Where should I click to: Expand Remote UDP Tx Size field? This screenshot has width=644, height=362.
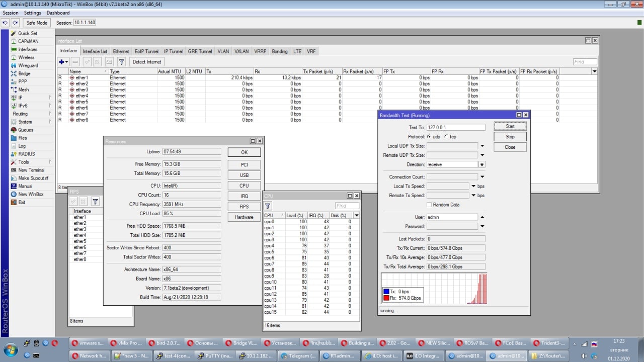[x=482, y=155]
